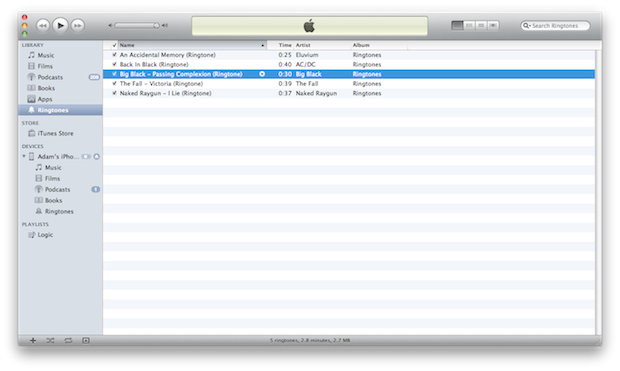Collapse Adam's iPhone disclosure triangle
Viewport: 620px width, 371px height.
point(24,157)
